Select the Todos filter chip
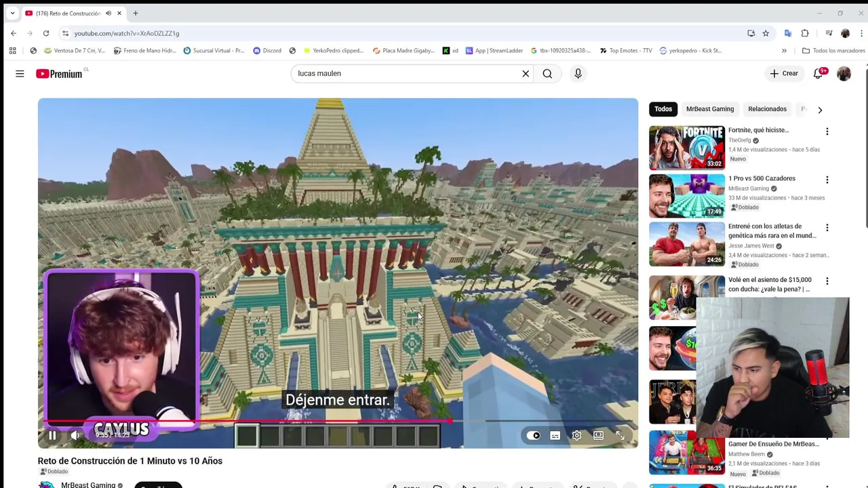868x488 pixels. (x=663, y=109)
